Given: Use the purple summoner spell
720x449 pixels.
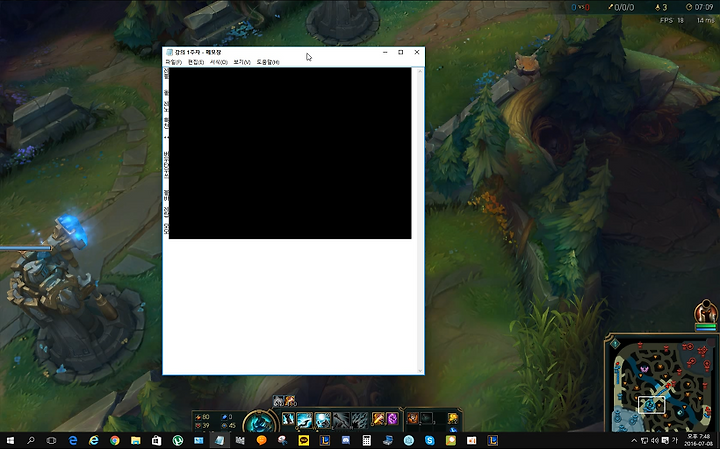Looking at the screenshot, I should point(392,418).
